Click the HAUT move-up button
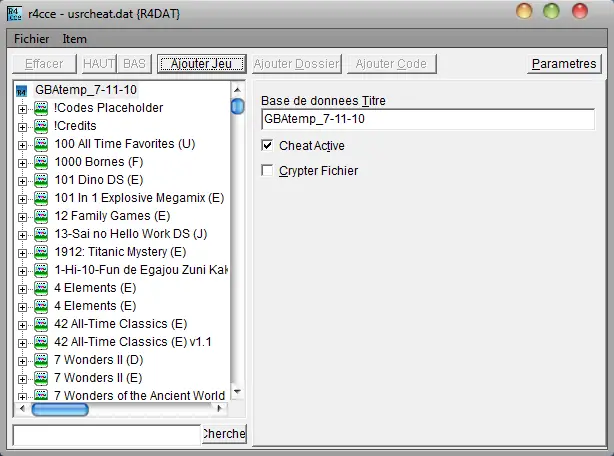 click(x=99, y=64)
